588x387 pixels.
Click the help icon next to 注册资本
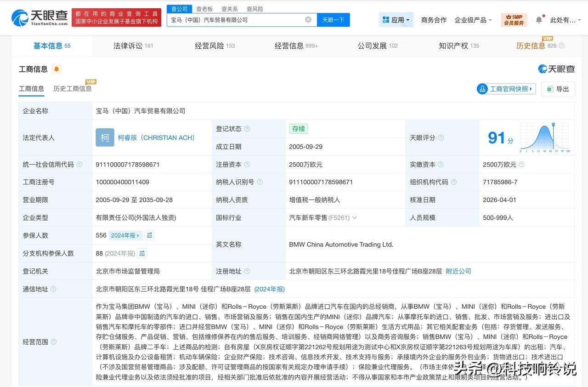(x=247, y=164)
